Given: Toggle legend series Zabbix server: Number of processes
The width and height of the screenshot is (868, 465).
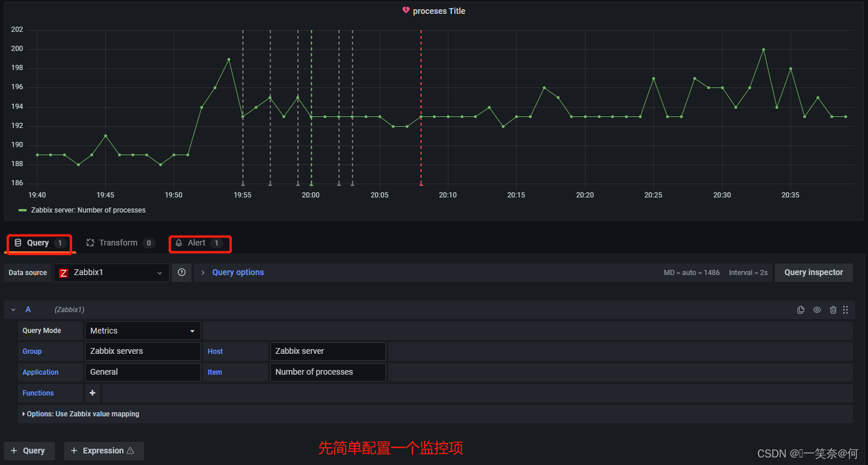Looking at the screenshot, I should 89,210.
